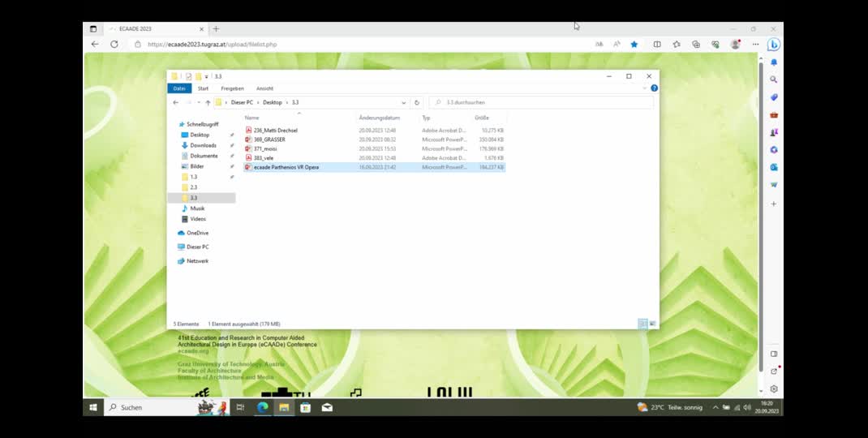Open the Ansicht ribbon tab
Image resolution: width=868 pixels, height=438 pixels.
coord(264,88)
